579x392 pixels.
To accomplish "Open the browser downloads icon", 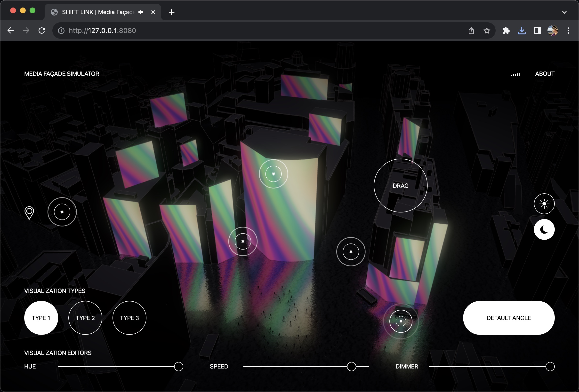I will tap(522, 31).
